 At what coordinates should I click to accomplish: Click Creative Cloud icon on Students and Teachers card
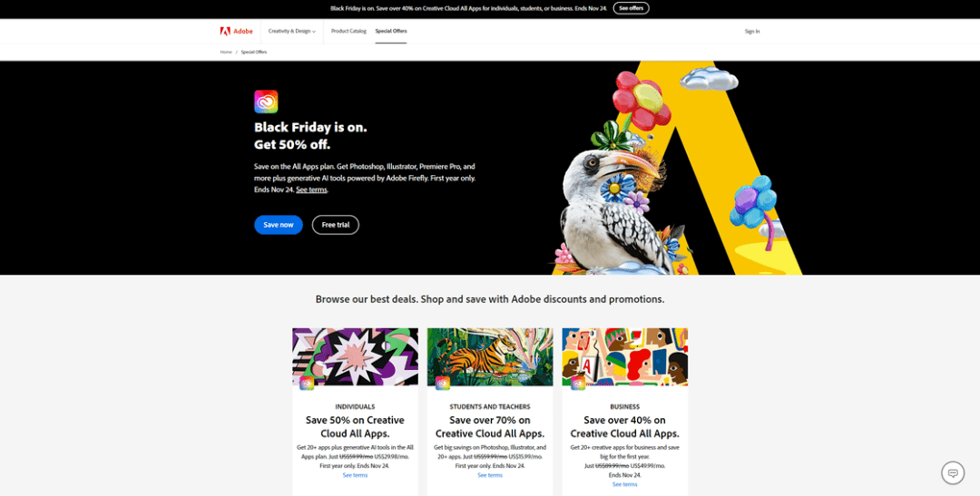coord(443,383)
